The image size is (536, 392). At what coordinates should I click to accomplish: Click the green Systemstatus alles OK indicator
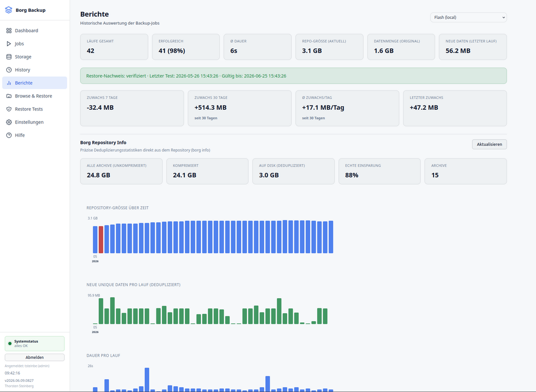click(x=34, y=343)
